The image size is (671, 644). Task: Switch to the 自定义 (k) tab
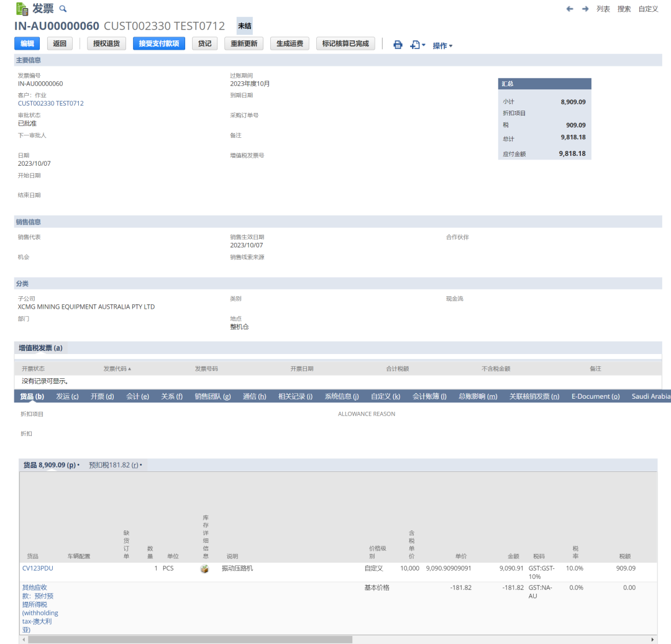tap(386, 396)
